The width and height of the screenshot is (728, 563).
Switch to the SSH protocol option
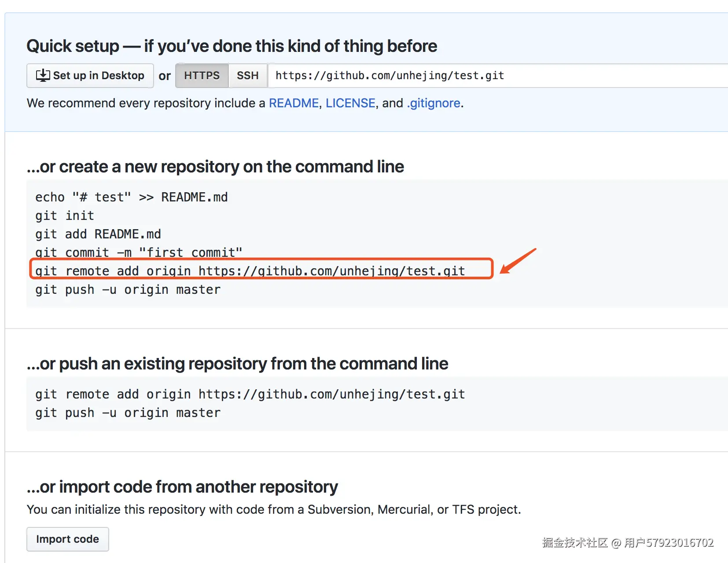(x=248, y=76)
